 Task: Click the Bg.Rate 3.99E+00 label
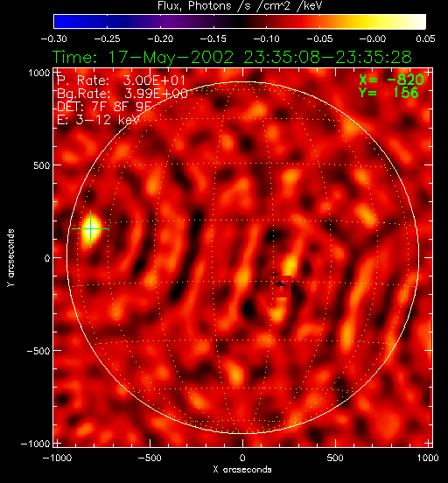tap(122, 94)
